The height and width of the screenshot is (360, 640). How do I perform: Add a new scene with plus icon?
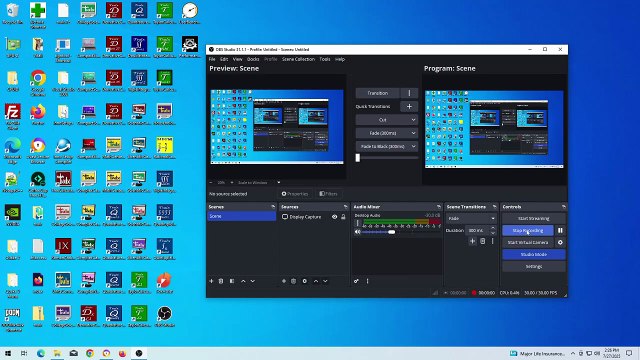211,281
